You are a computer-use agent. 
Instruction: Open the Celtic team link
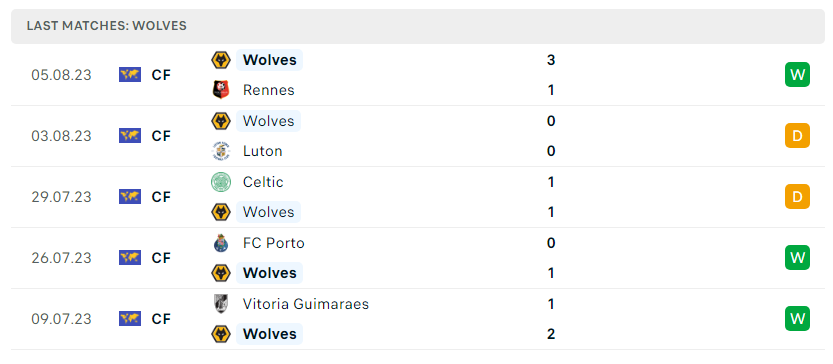(263, 182)
